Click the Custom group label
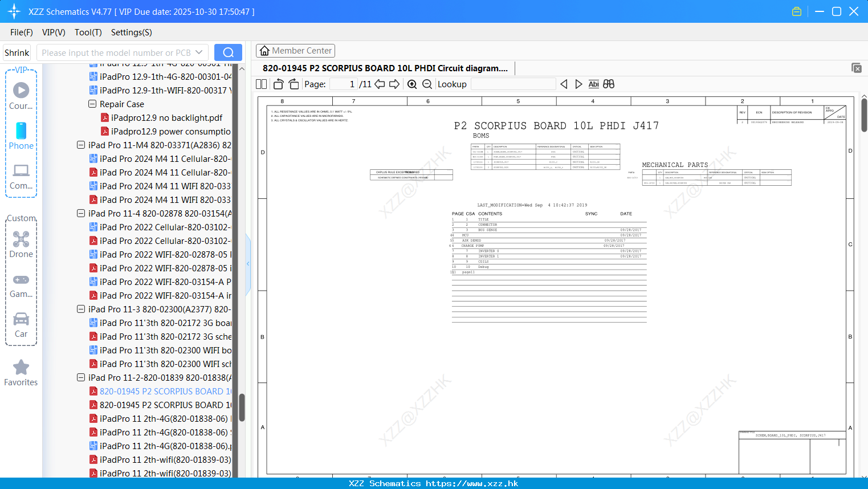This screenshot has width=868, height=489. tap(21, 218)
